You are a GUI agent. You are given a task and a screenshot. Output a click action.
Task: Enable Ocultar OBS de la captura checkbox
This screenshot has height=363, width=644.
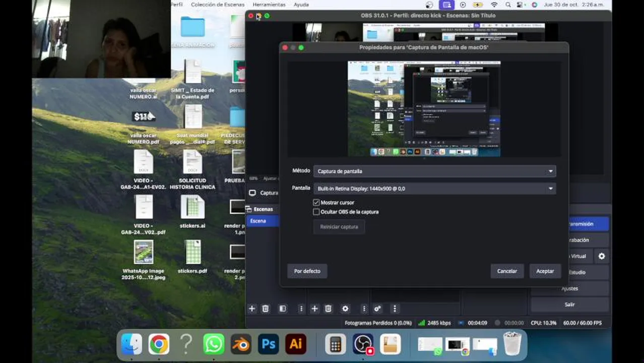tap(316, 212)
